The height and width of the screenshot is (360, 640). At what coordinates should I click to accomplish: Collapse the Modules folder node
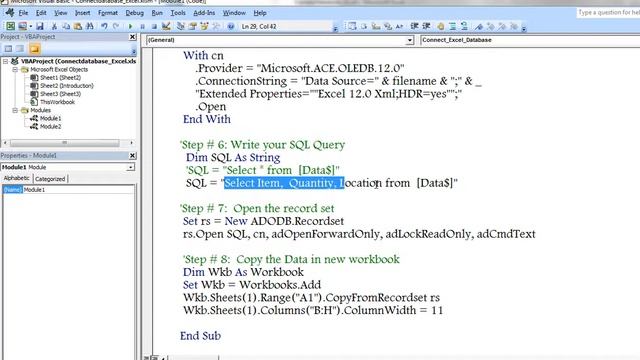(15, 110)
